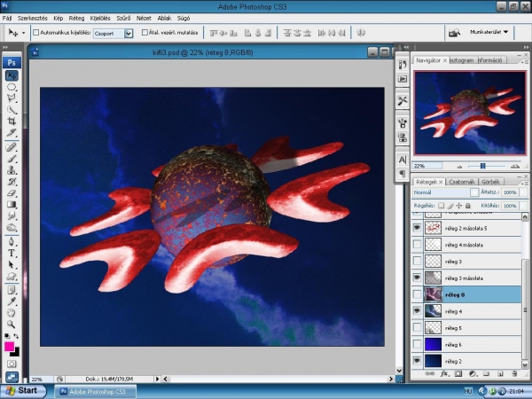Open the Character panel icon in dock
This screenshot has width=532, height=399.
coord(403,160)
